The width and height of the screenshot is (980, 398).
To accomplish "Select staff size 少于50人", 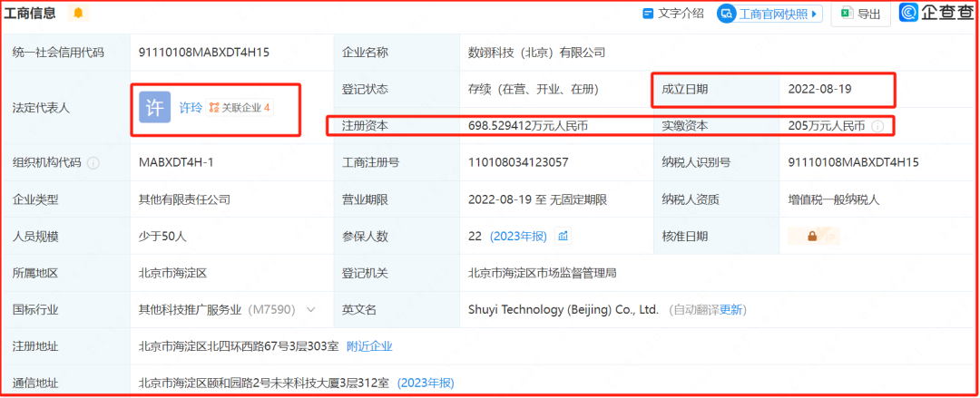I will click(162, 237).
